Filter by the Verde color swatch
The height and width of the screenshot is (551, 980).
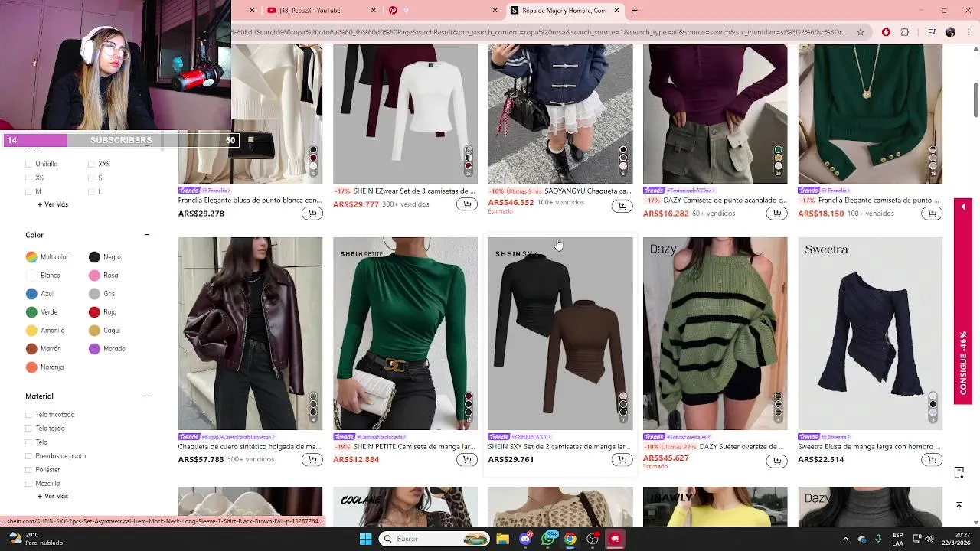coord(31,312)
